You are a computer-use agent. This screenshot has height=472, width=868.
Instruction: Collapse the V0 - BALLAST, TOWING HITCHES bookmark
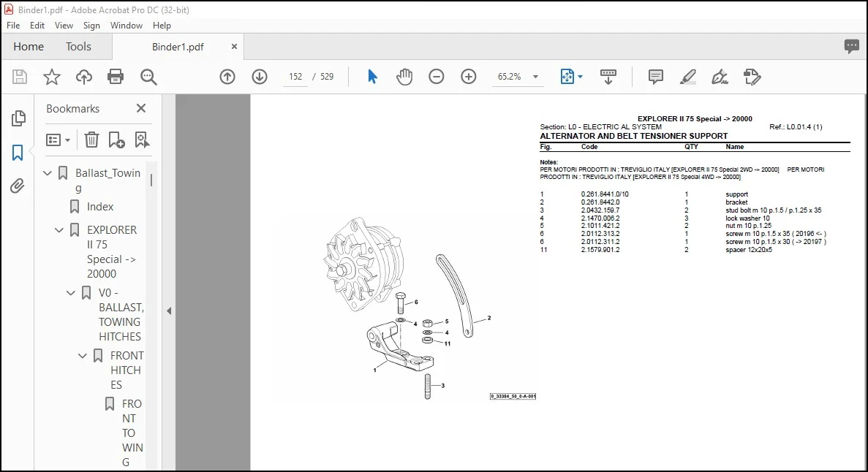[x=71, y=293]
